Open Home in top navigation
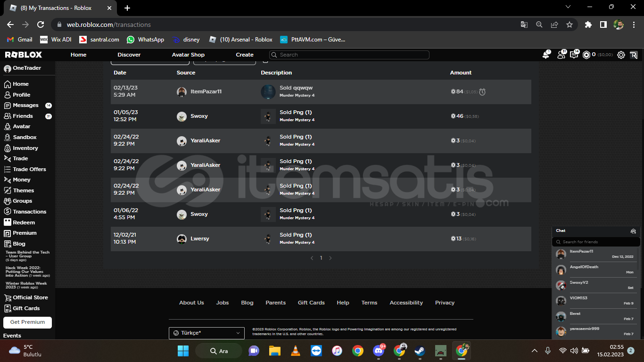 [x=78, y=55]
